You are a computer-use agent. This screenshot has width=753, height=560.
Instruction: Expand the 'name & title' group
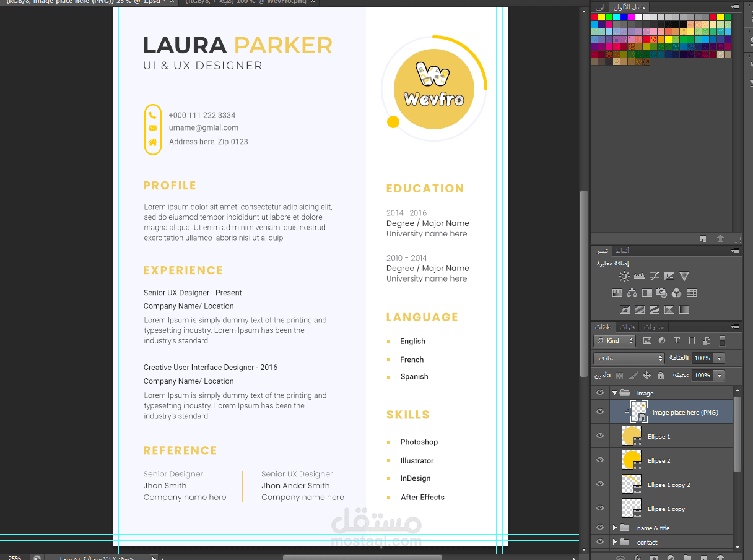614,528
